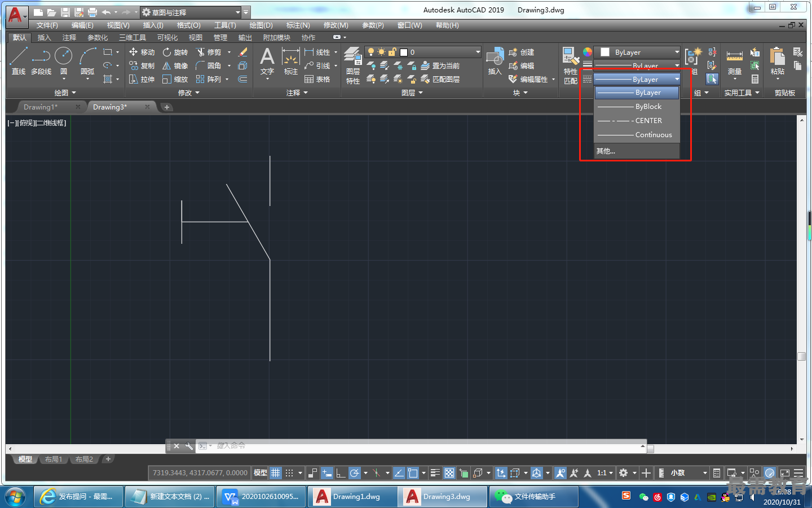Toggle polar tracking in status bar
Viewport: 812px width, 508px height.
(354, 473)
